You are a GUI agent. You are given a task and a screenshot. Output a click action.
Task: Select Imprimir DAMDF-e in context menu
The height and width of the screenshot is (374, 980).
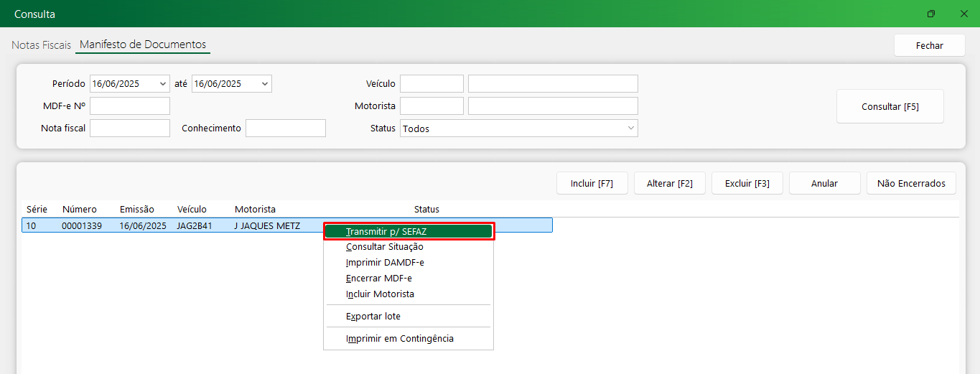pos(409,263)
